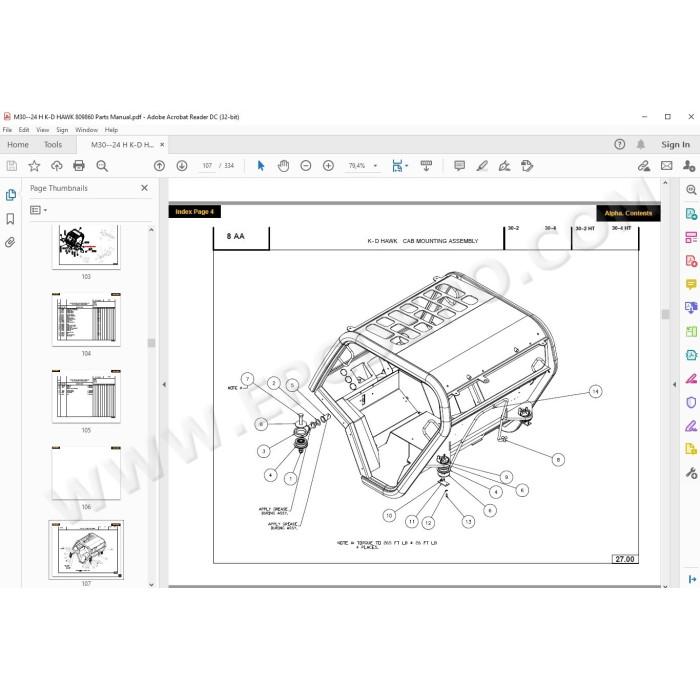Zoom out with the minus icon
Screen dimensions: 700x700
306,166
